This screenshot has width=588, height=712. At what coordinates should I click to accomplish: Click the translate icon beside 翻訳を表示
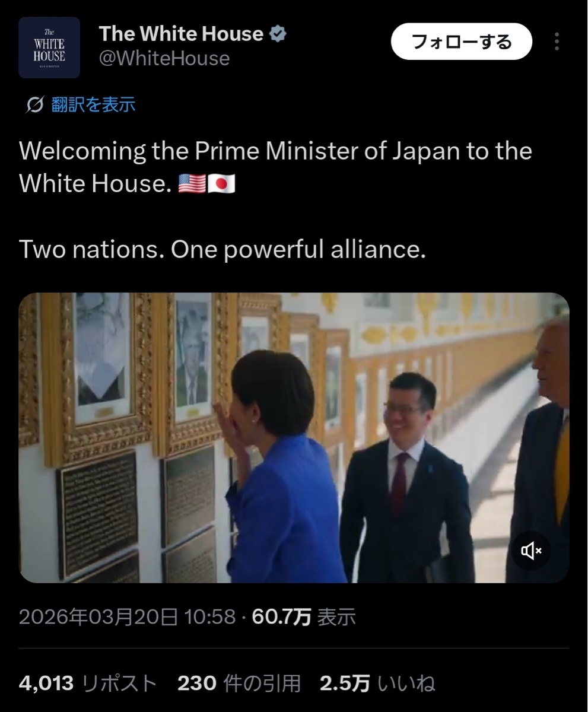(35, 105)
